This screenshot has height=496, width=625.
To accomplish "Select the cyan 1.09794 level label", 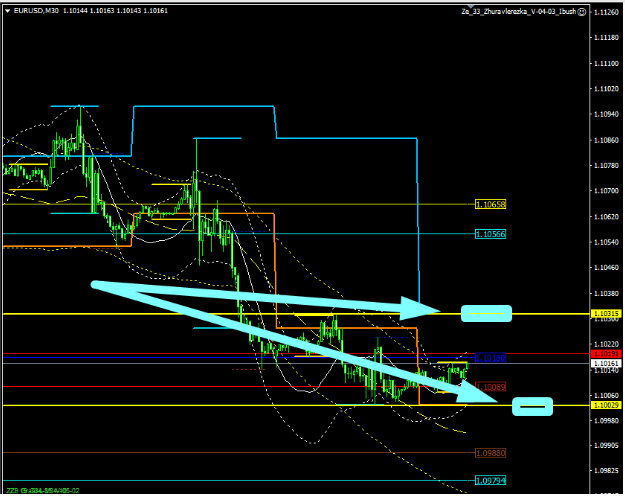I will tap(491, 480).
